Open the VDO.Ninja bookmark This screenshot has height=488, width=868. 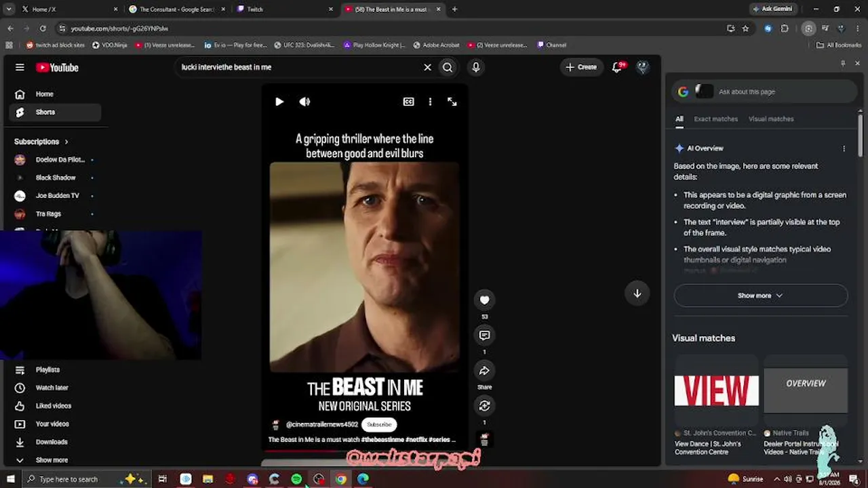point(110,45)
